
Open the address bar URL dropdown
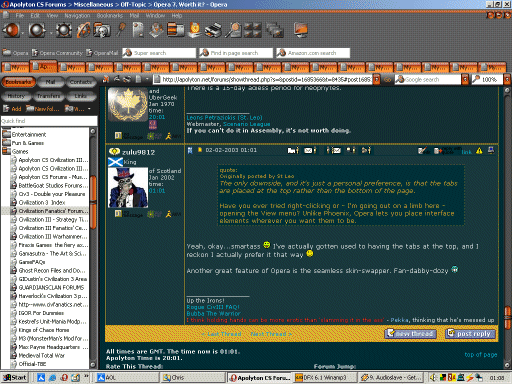click(x=376, y=80)
